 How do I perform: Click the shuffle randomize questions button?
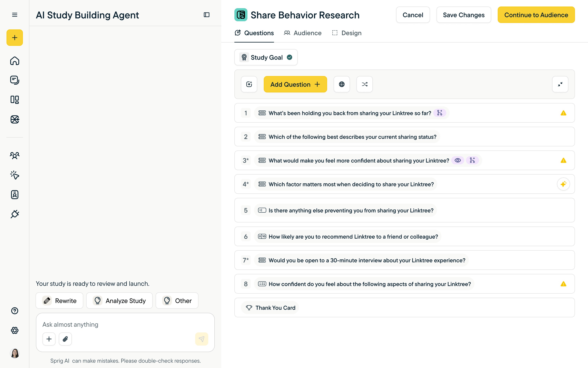(x=364, y=84)
